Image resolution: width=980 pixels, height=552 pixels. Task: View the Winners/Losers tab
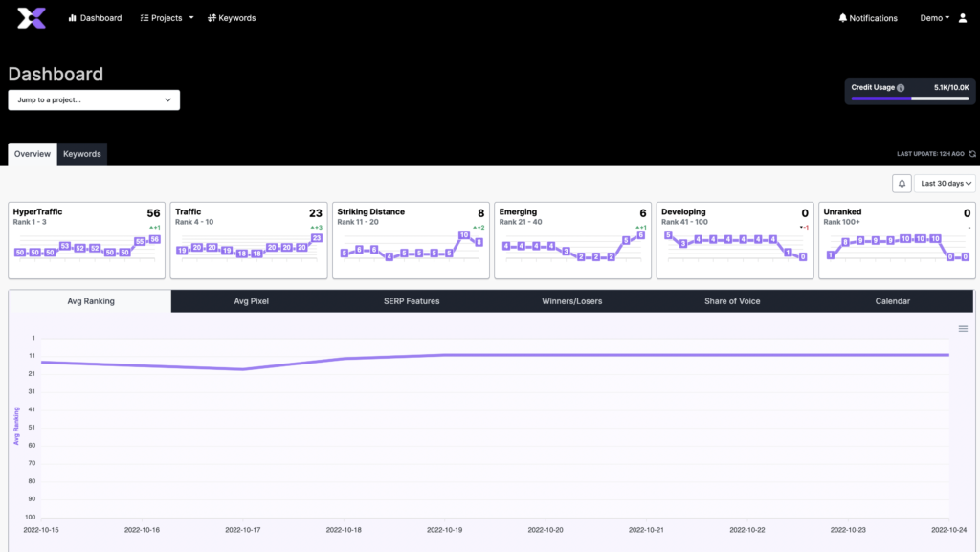[572, 301]
